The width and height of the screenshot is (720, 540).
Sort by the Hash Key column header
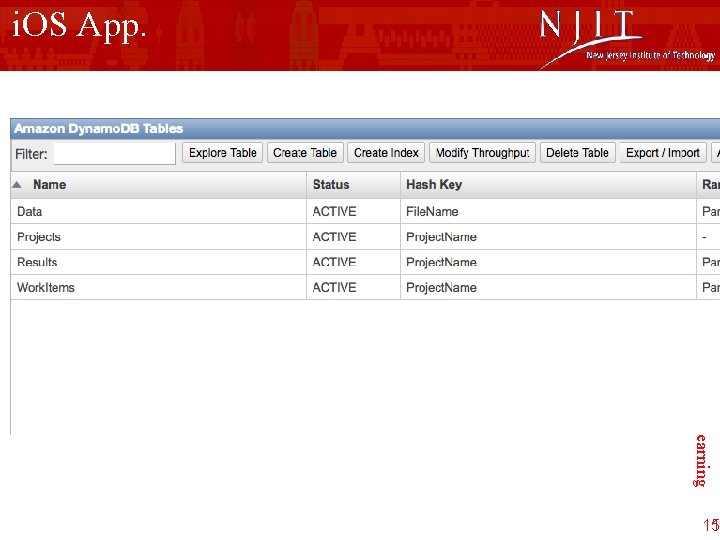[434, 185]
